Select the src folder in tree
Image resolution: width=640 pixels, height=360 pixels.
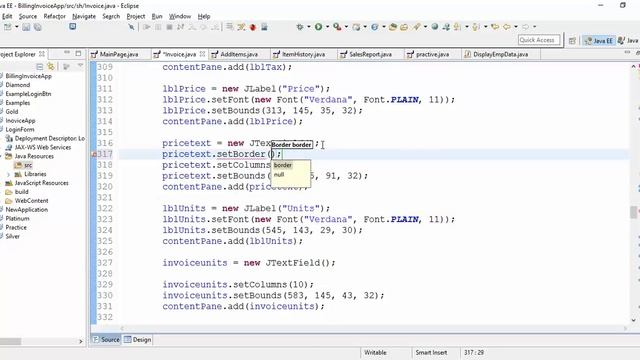coord(28,165)
